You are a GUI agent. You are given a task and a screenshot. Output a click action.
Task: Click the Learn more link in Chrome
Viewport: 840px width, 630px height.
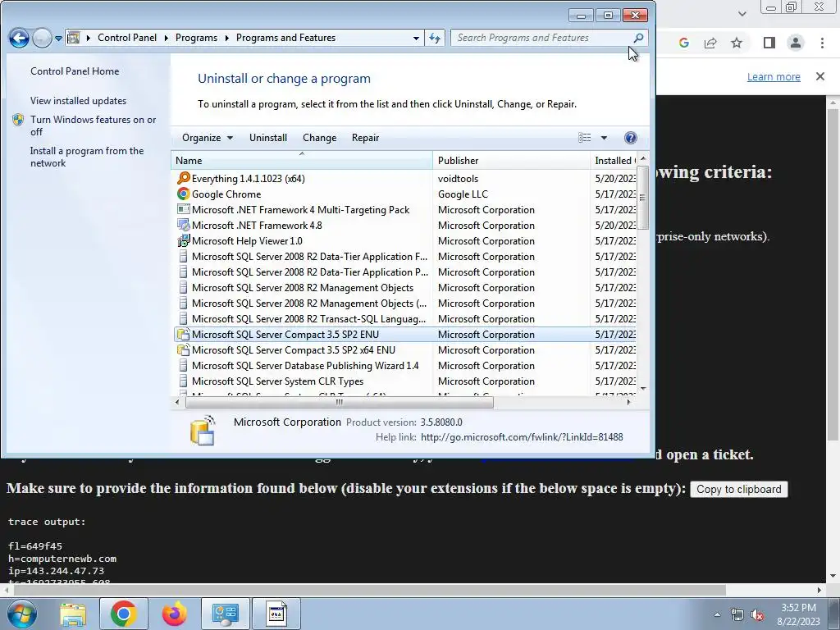point(774,76)
